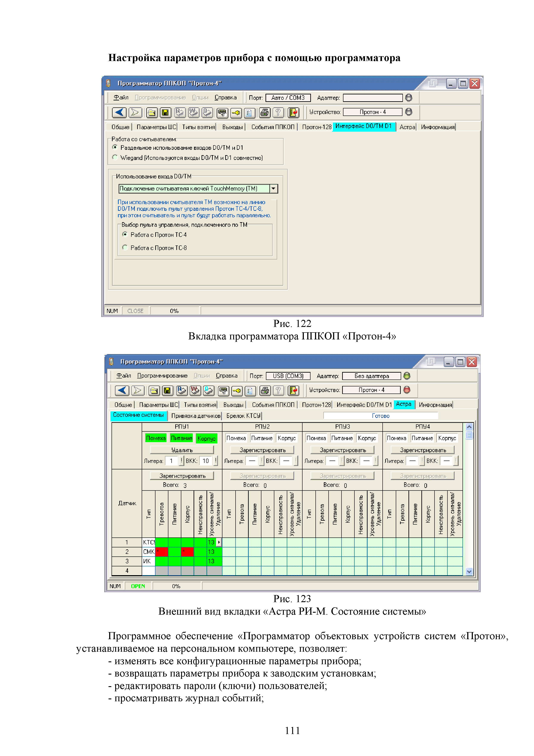Open Информация tab in lower window

[435, 405]
